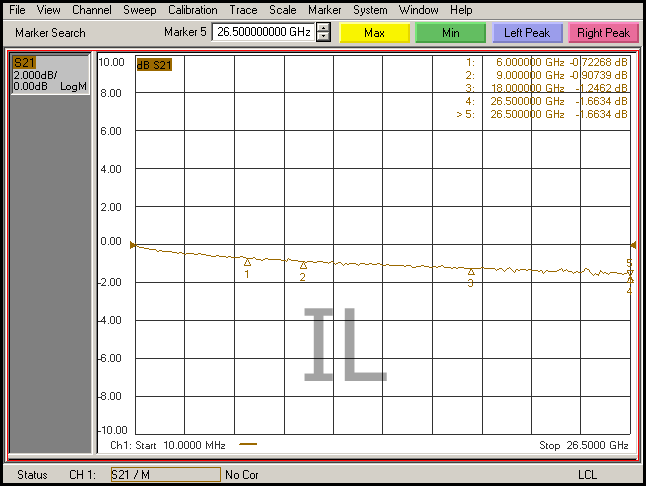Select marker 1 triangle on the trace
The image size is (646, 486).
(x=247, y=262)
